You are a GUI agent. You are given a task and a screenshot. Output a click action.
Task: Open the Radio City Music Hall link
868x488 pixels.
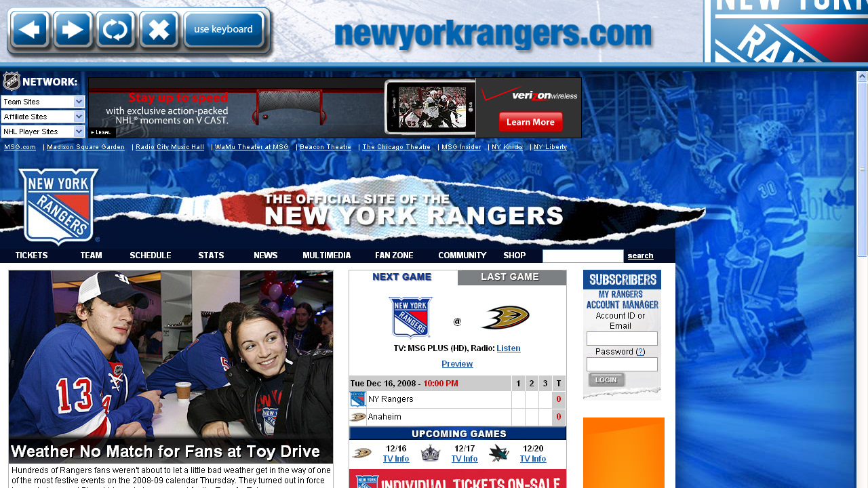pyautogui.click(x=170, y=147)
